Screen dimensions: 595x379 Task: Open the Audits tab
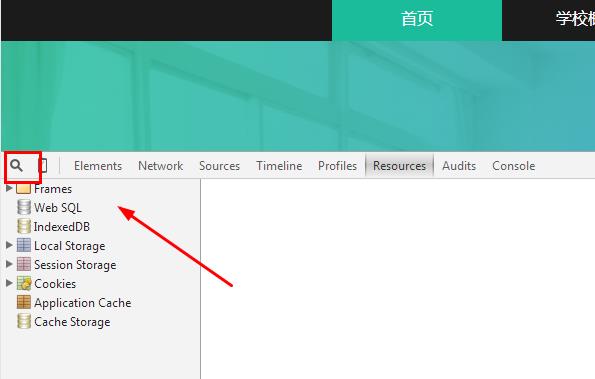[459, 166]
